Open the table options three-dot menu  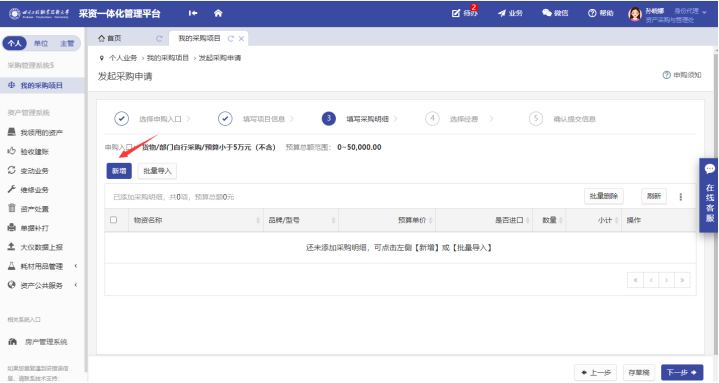680,197
